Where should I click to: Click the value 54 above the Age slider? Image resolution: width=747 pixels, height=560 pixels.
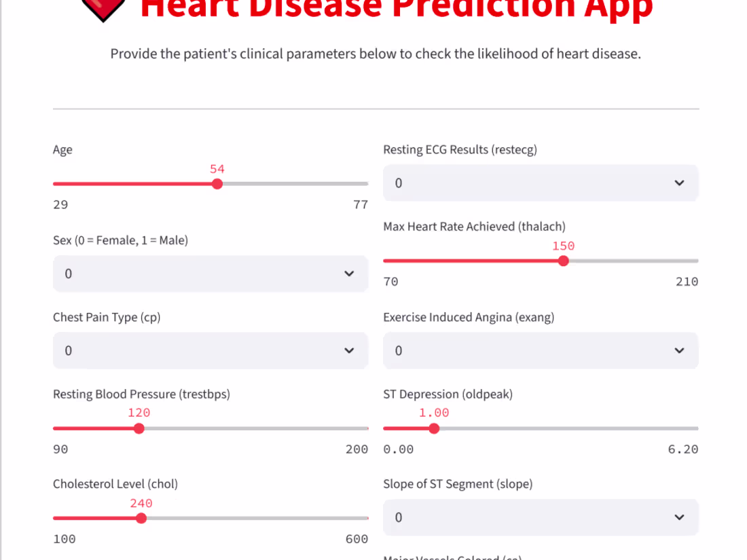click(217, 169)
